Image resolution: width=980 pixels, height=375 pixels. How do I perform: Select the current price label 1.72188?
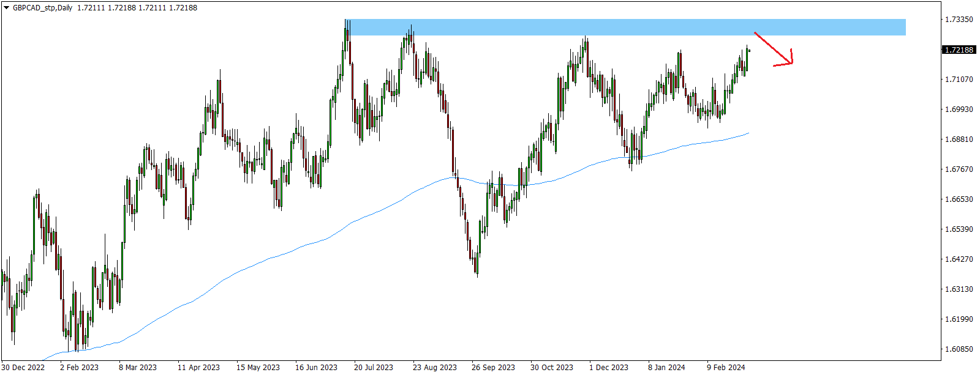tap(959, 50)
